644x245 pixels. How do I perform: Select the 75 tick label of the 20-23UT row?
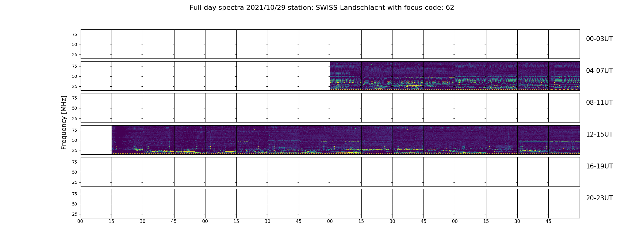(75, 194)
